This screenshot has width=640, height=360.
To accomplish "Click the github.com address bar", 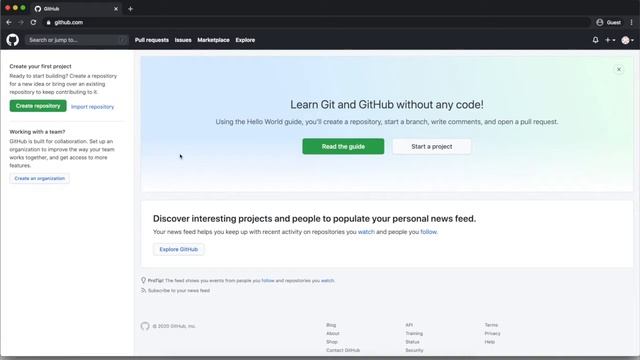I will pyautogui.click(x=316, y=22).
